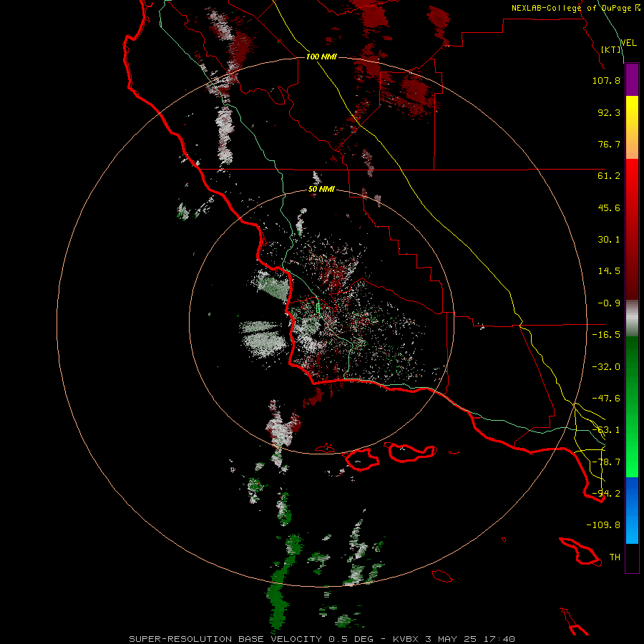
Task: Click the VEL legend title
Action: (x=628, y=43)
